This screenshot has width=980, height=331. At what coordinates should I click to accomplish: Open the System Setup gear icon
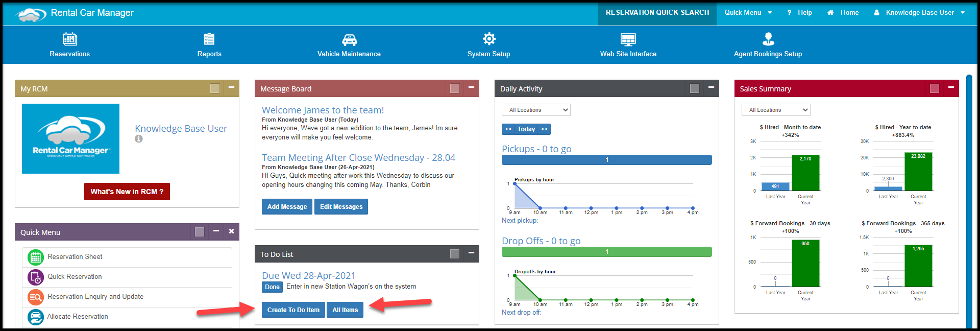pos(489,39)
